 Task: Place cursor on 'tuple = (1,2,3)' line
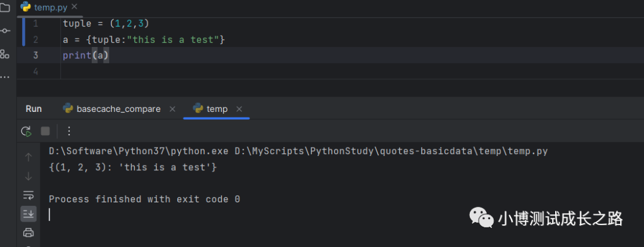[x=106, y=24]
